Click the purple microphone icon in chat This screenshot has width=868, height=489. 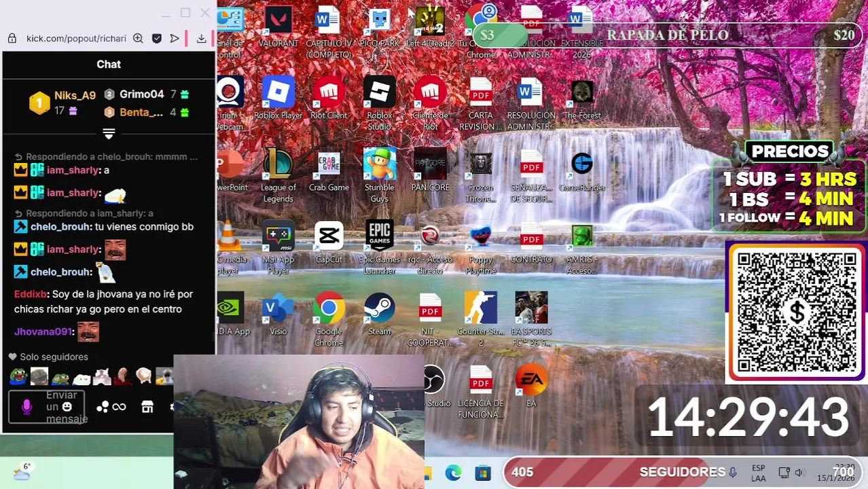point(26,407)
